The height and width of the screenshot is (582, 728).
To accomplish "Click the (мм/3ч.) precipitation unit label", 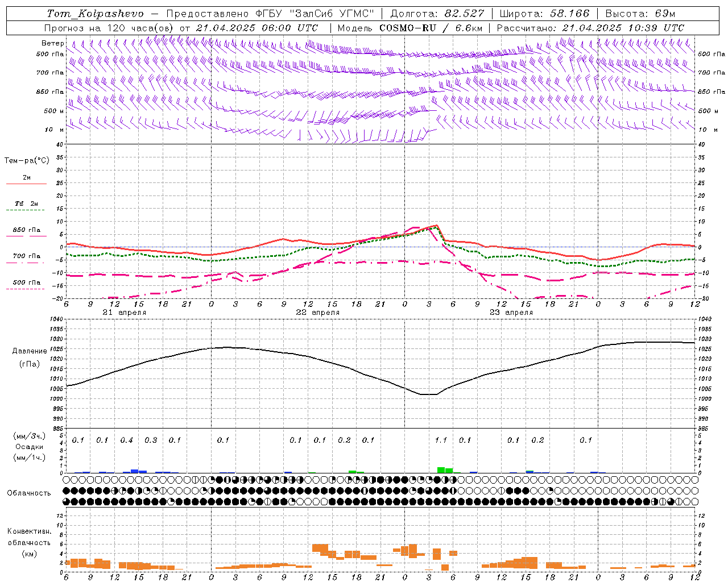I will point(30,436).
